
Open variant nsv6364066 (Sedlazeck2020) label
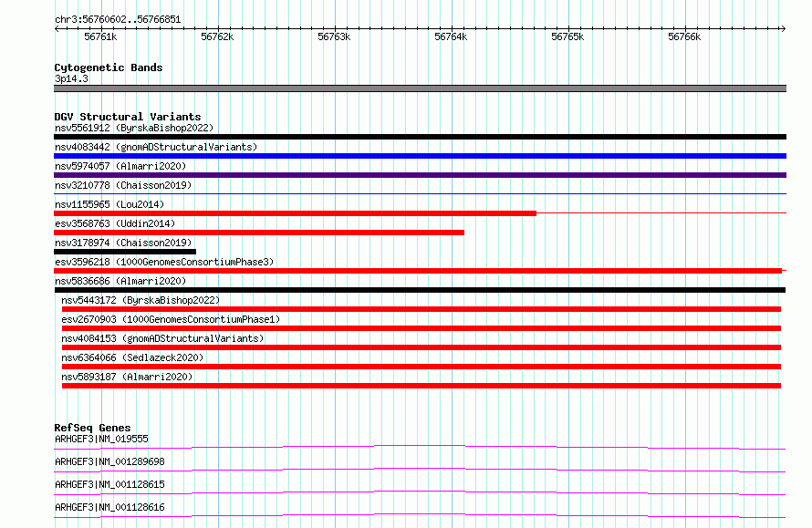(x=132, y=357)
